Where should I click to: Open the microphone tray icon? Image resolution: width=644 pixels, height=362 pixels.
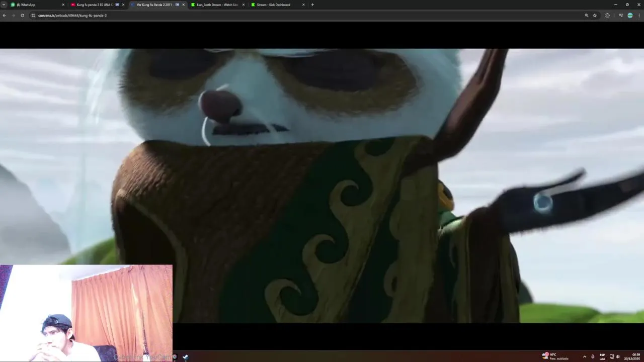[x=593, y=357]
